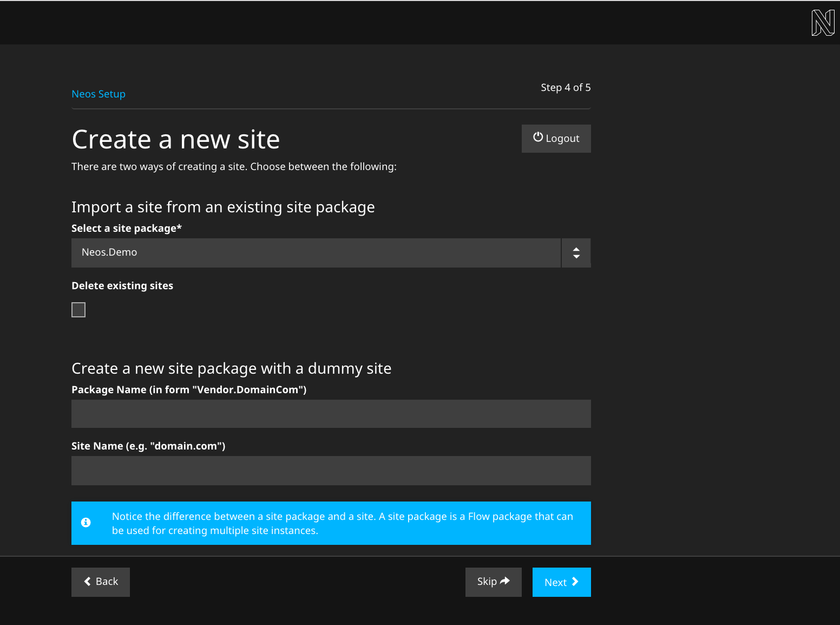Click the left chevron icon beside Back

click(x=87, y=582)
